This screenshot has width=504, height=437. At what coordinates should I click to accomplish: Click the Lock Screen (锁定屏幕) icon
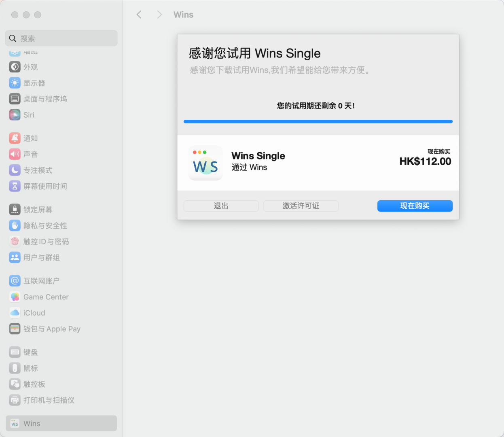tap(15, 210)
